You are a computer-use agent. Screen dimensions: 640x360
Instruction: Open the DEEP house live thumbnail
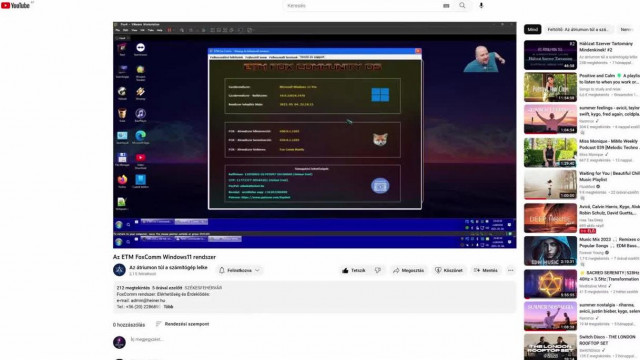click(x=550, y=218)
